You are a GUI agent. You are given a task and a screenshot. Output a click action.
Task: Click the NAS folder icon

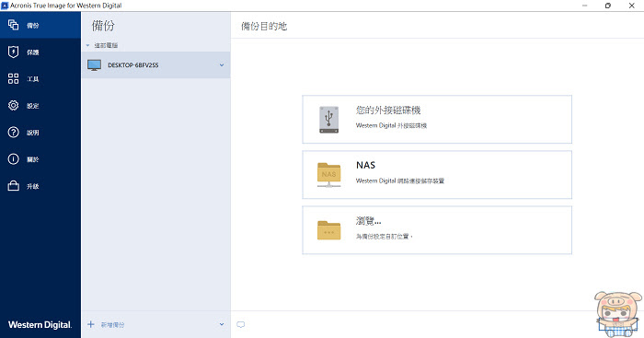click(x=329, y=175)
